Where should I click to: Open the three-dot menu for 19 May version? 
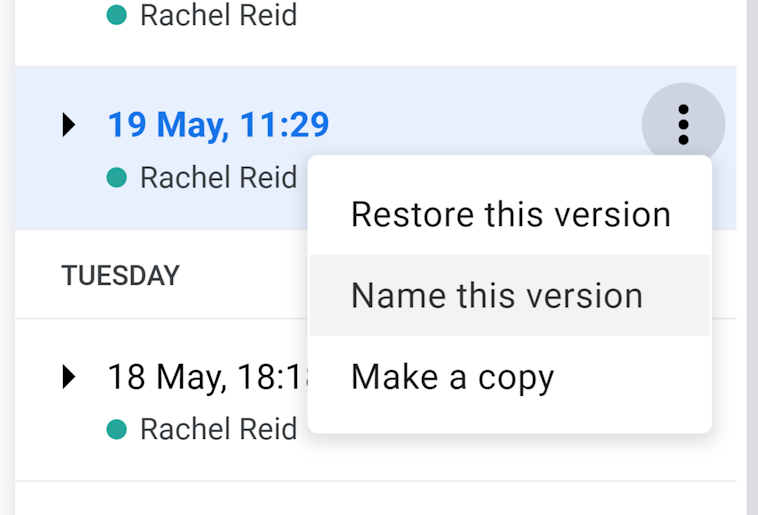[x=683, y=125]
